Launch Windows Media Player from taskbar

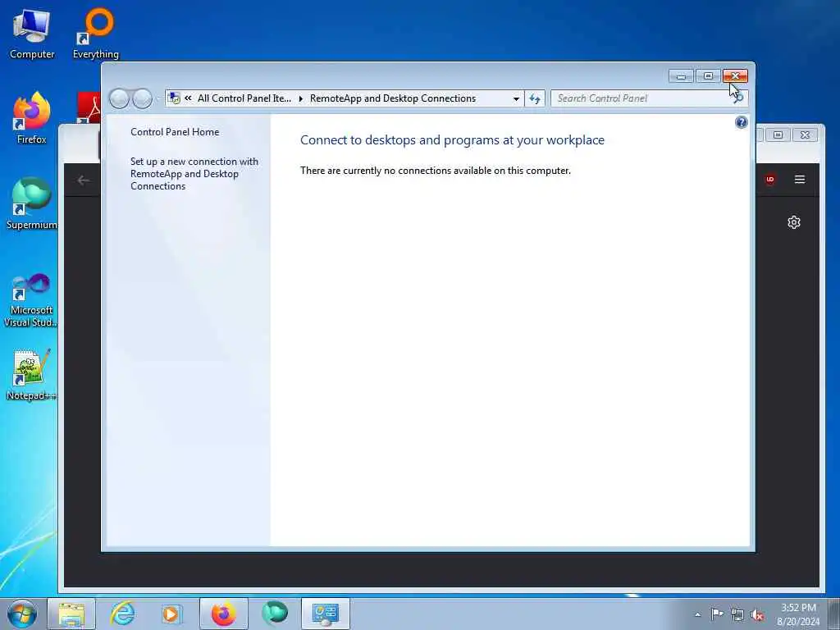[171, 614]
